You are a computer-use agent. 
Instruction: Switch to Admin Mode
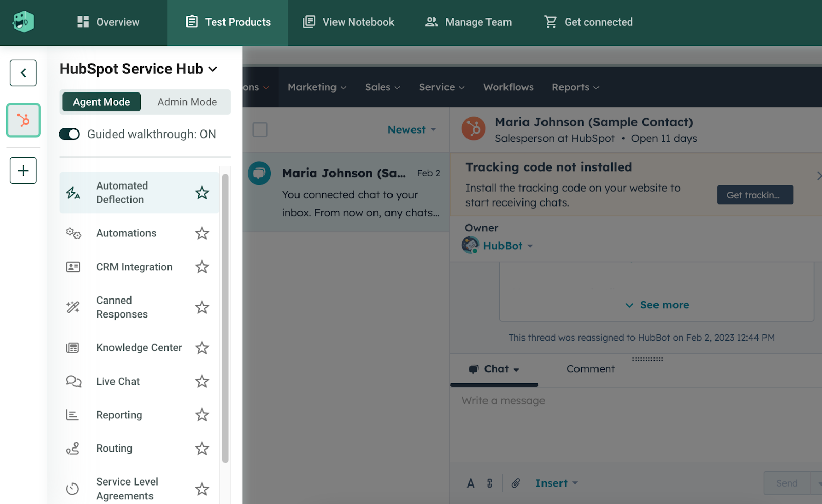[x=186, y=102]
